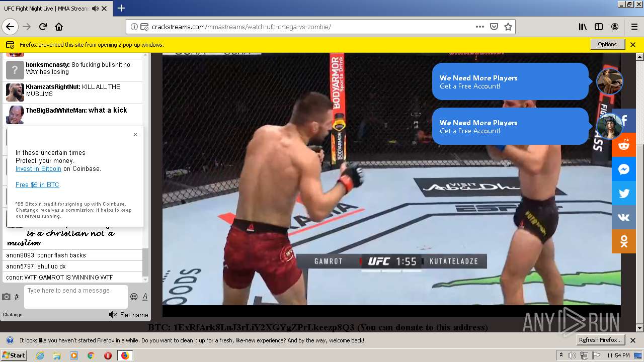The image size is (644, 362).
Task: Open KhamzatsRightNut user avatar
Action: 15,93
